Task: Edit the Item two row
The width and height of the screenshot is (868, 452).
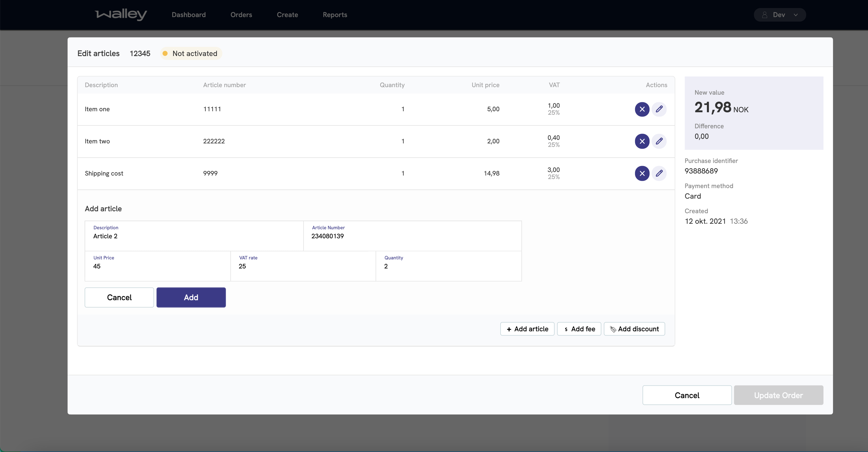Action: 659,141
